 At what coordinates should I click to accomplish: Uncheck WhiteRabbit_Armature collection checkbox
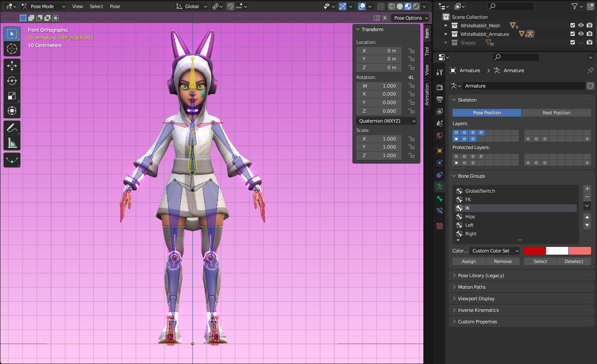[x=573, y=34]
